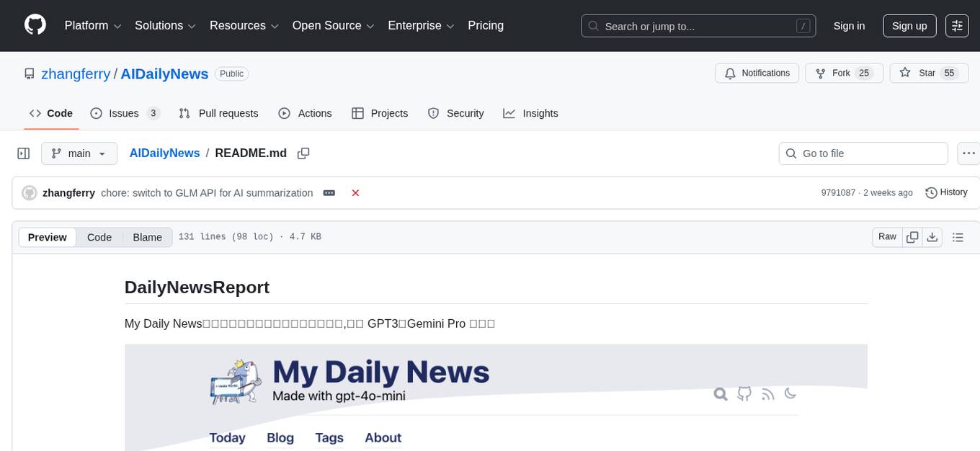Copy the raw README contents icon
This screenshot has height=451, width=980.
click(912, 236)
